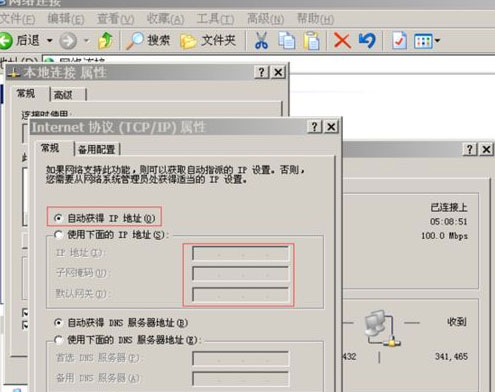Open the Tools (工具) menu
This screenshot has width=495, height=392.
click(x=215, y=19)
